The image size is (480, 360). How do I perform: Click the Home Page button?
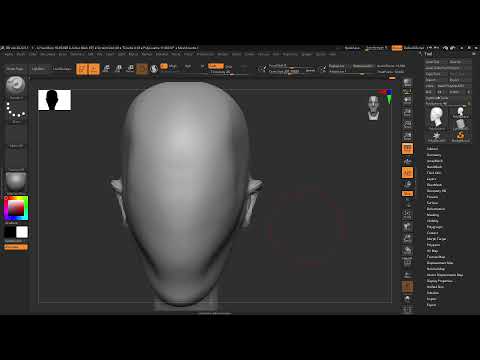pos(15,69)
